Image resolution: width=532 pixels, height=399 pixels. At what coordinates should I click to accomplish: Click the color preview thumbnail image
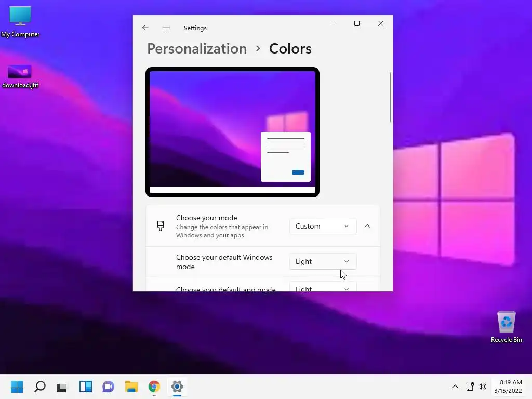(x=232, y=132)
